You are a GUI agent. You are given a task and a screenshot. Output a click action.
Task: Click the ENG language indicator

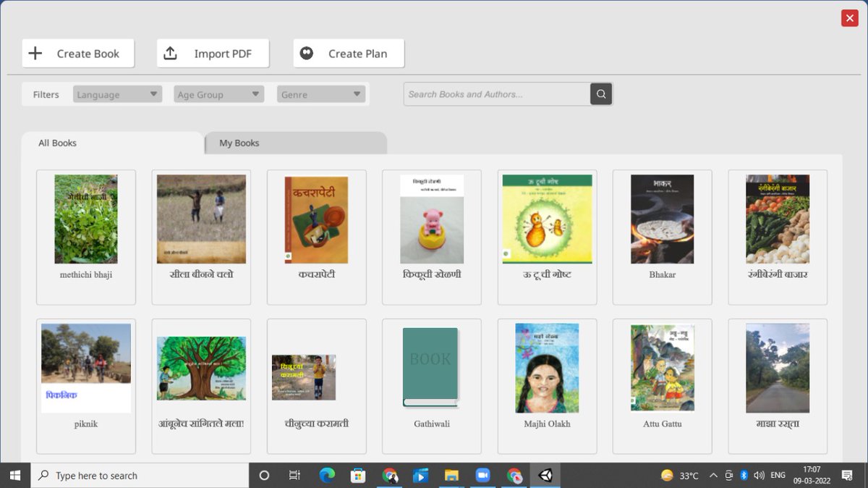[x=778, y=476]
